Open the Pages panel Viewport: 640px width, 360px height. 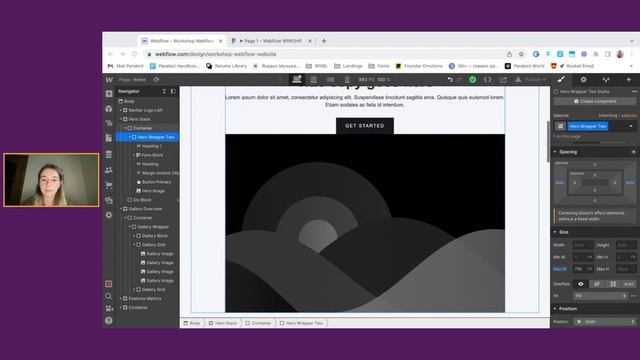tap(109, 138)
